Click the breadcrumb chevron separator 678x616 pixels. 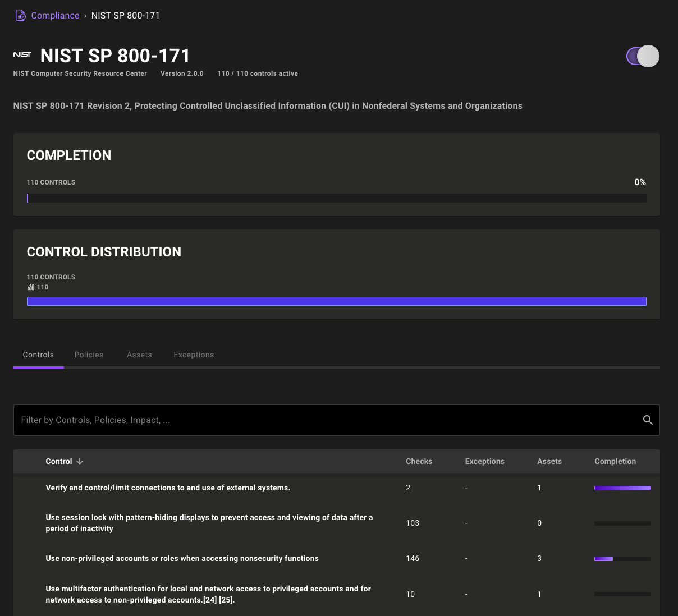(x=85, y=16)
